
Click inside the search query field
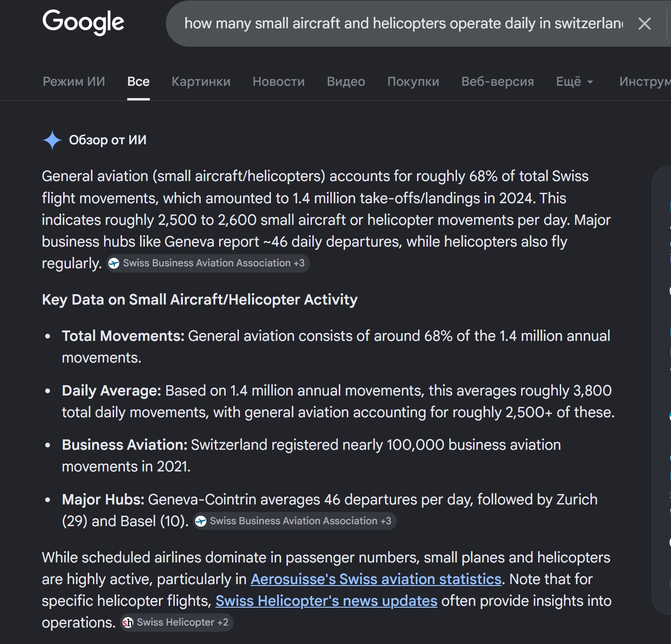403,24
